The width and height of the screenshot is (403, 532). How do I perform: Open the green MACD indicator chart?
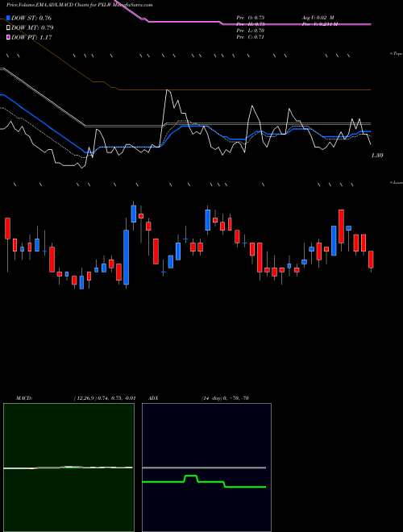69,468
